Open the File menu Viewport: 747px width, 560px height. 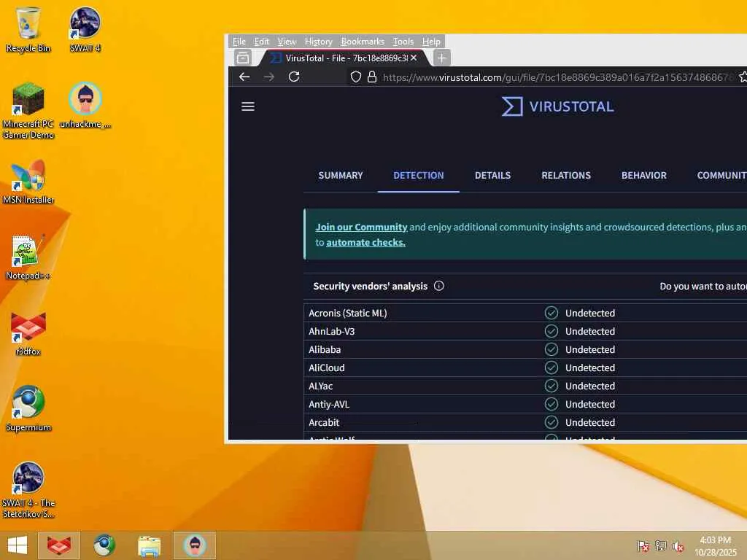click(x=239, y=42)
